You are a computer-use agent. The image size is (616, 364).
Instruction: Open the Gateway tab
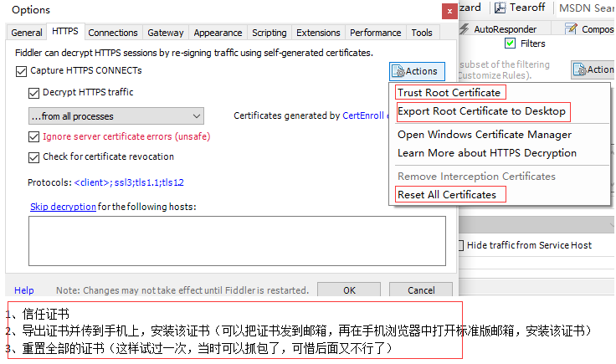click(x=166, y=33)
